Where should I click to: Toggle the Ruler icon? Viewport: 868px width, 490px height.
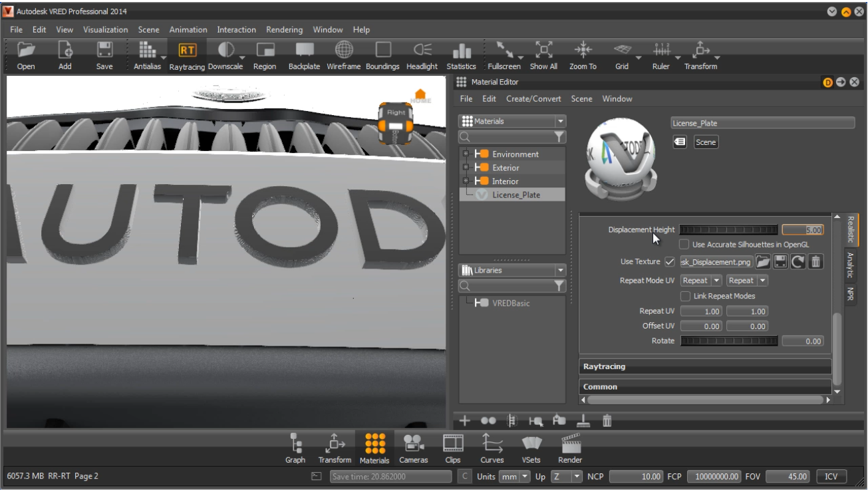(661, 50)
